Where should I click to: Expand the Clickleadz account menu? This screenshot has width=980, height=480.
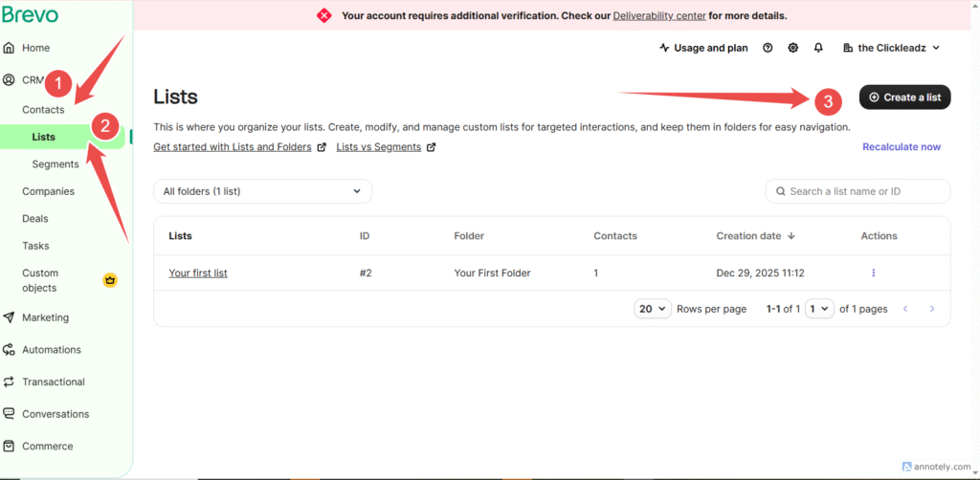[x=892, y=48]
